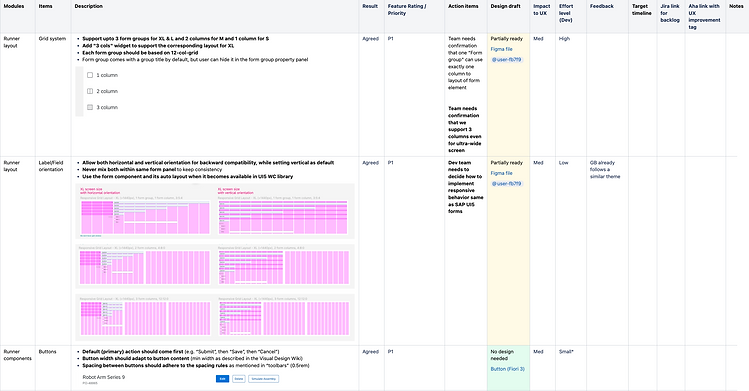Click the Items column header

45,6
